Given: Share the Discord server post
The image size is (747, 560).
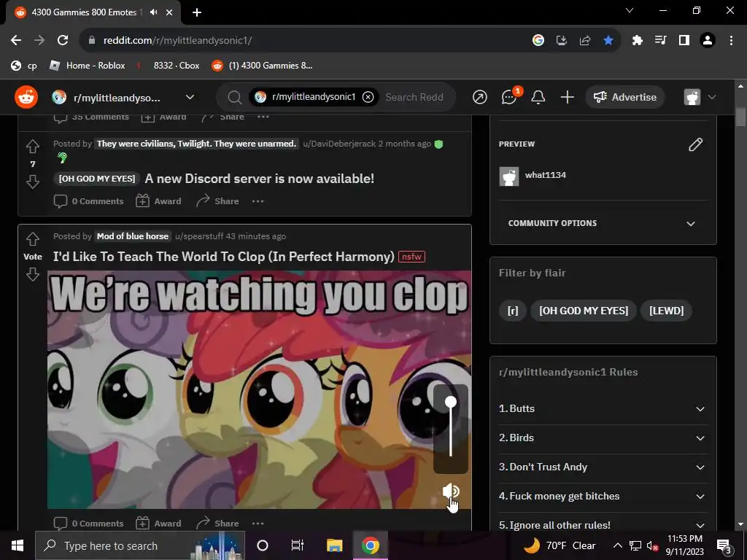Looking at the screenshot, I should [217, 201].
